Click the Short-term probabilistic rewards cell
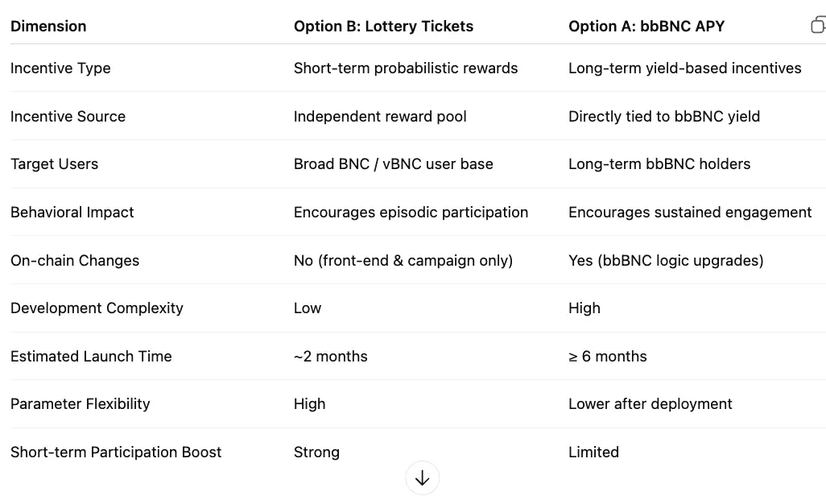Viewport: 826px width, 504px height. pyautogui.click(x=406, y=68)
